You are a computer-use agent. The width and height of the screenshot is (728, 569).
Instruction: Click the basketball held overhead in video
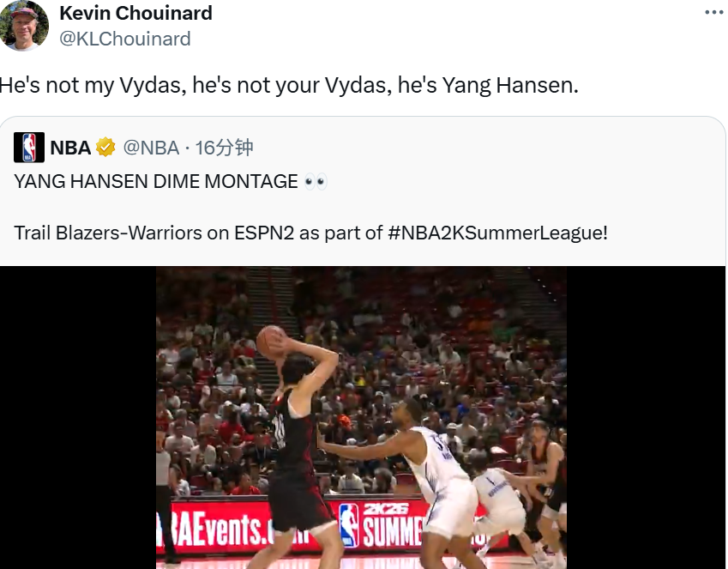click(x=272, y=342)
